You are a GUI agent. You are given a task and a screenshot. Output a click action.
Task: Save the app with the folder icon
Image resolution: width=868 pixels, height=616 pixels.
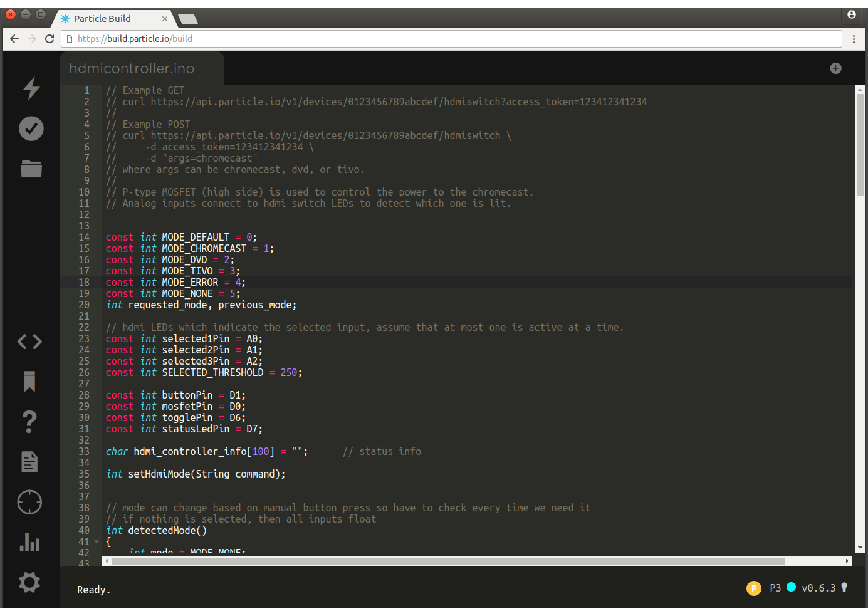click(x=31, y=168)
